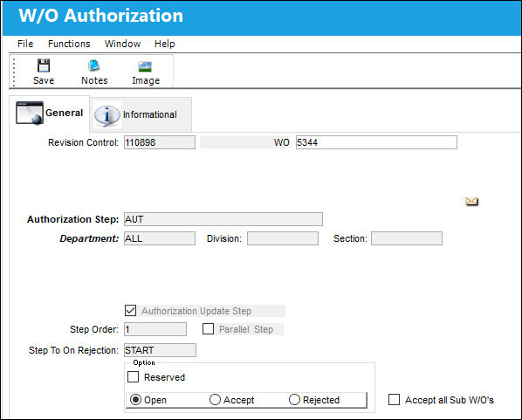The width and height of the screenshot is (522, 420).
Task: Click the Save toolbar label
Action: pyautogui.click(x=44, y=80)
